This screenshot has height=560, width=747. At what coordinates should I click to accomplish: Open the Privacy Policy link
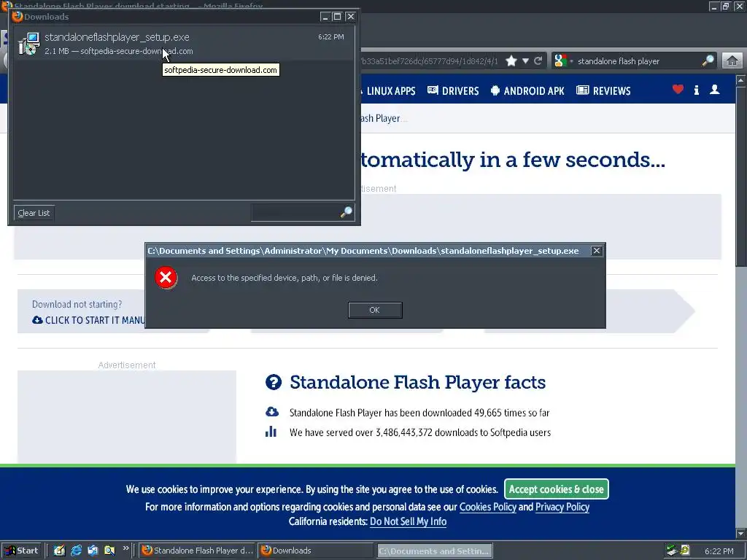pyautogui.click(x=562, y=507)
